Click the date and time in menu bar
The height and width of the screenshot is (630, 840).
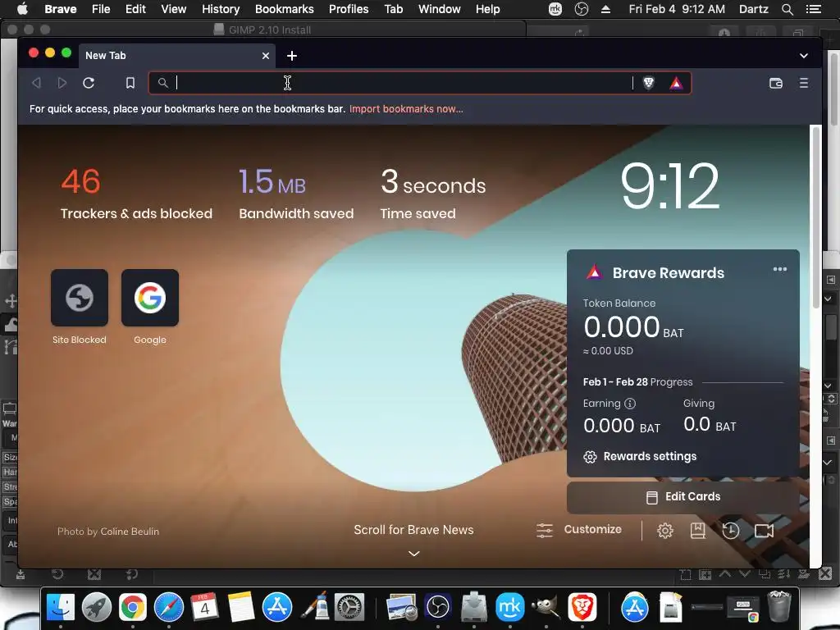[x=677, y=9]
